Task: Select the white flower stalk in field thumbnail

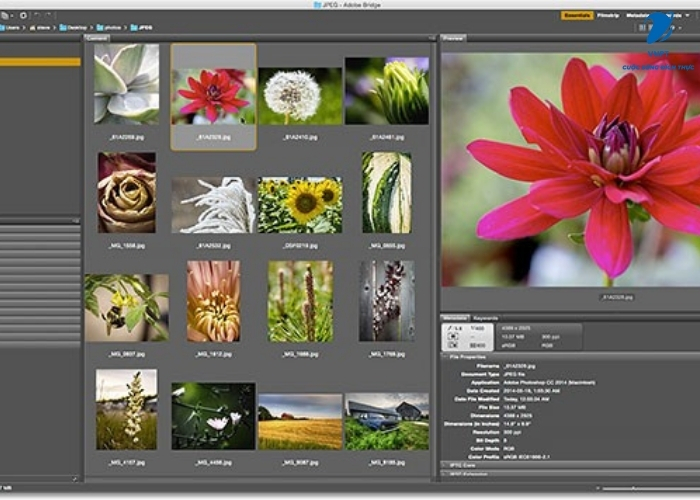Action: point(127,409)
